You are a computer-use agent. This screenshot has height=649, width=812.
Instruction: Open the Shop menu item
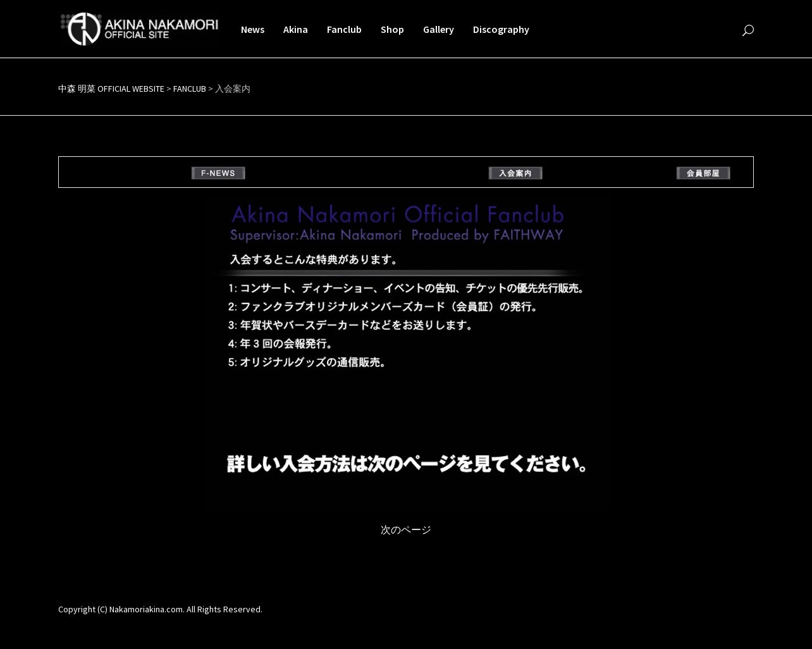[x=392, y=29]
